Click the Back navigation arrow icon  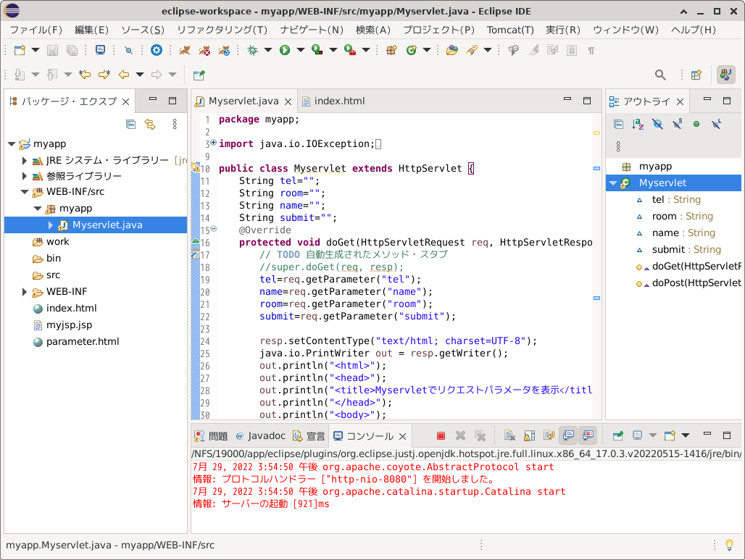click(x=123, y=75)
